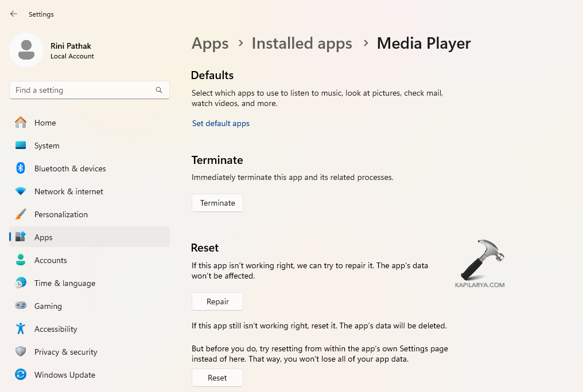The height and width of the screenshot is (392, 583).
Task: Click the back arrow in Settings header
Action: pyautogui.click(x=14, y=14)
